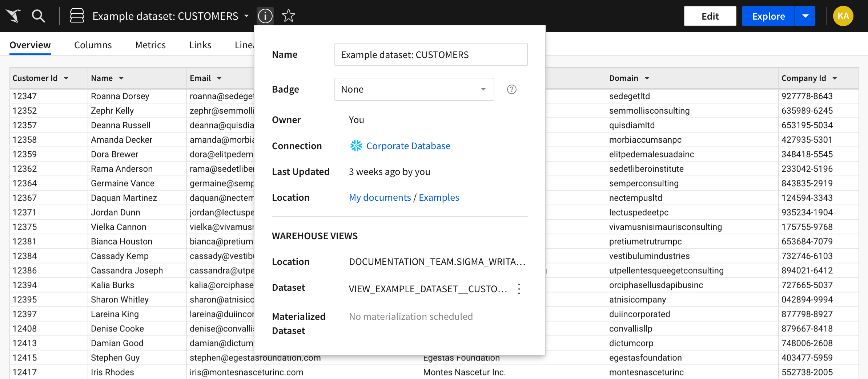868x379 pixels.
Task: Select the Domain cell 'semmollisconsulting'
Action: coord(692,111)
